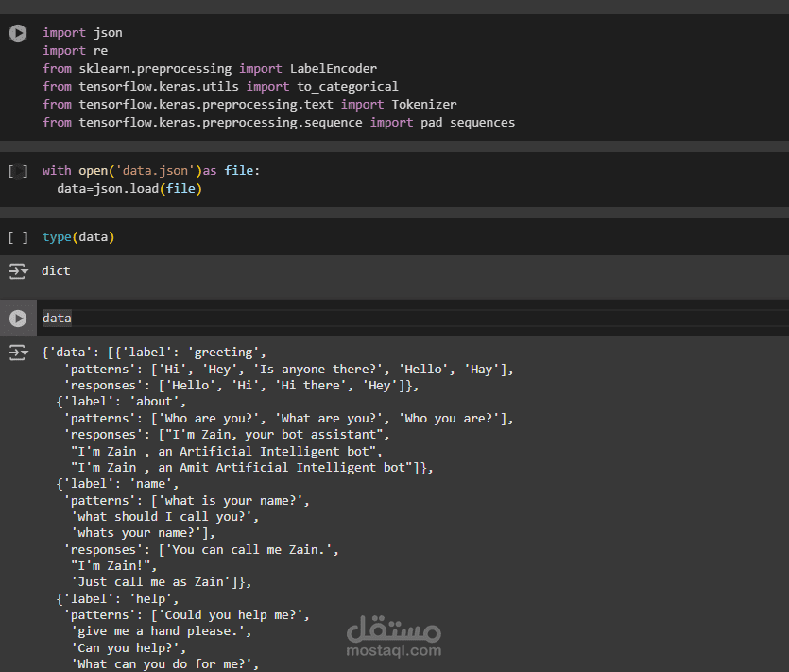The height and width of the screenshot is (672, 789).
Task: Click 'pad_sequences' in the import line
Action: pyautogui.click(x=468, y=123)
